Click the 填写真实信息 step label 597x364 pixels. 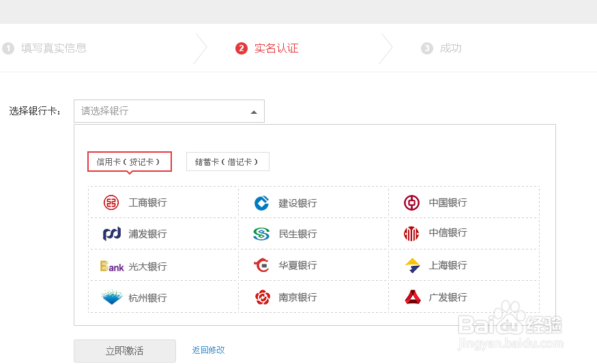click(54, 48)
